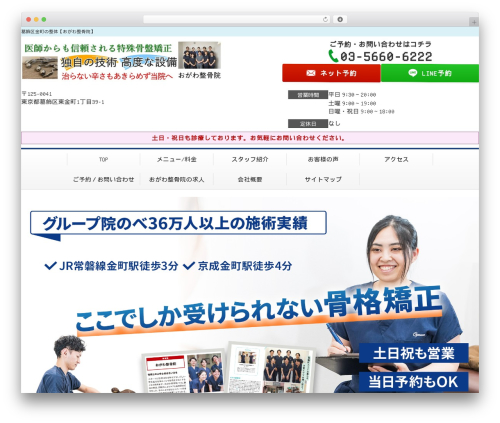Click the postal code 〒125-0041
This screenshot has height=423, width=500.
(x=37, y=94)
